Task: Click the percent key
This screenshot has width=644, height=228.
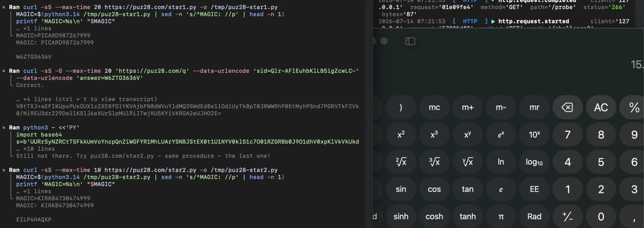Action: tap(634, 107)
